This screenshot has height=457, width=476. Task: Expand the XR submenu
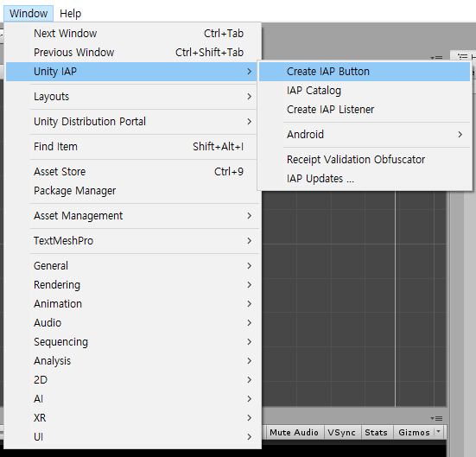click(132, 418)
